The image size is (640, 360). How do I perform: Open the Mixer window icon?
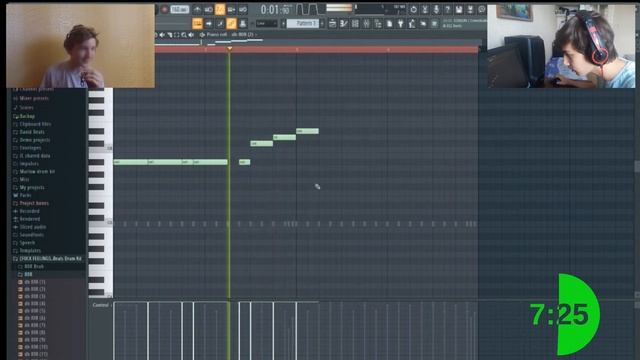(x=367, y=24)
